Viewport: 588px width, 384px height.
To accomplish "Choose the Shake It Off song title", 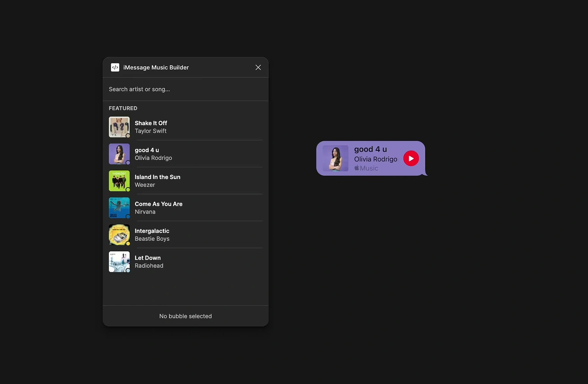I will pos(151,123).
